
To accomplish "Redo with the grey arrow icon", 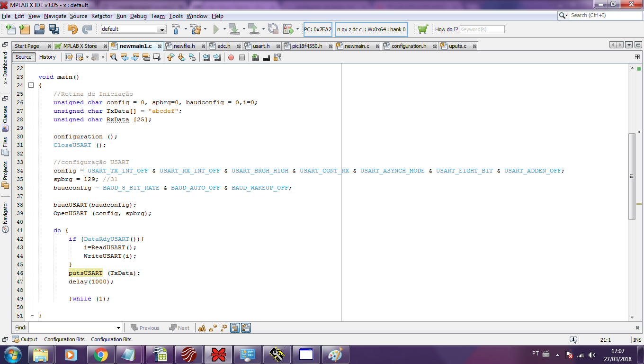I will (87, 29).
